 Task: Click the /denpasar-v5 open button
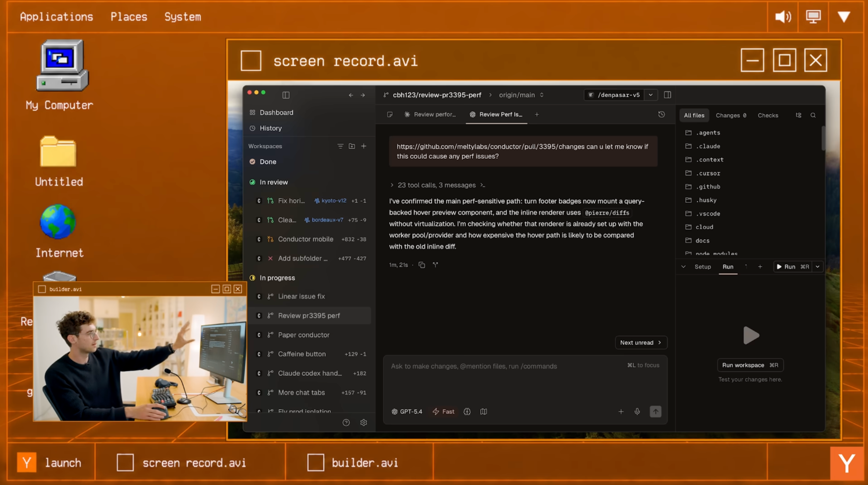coord(614,95)
